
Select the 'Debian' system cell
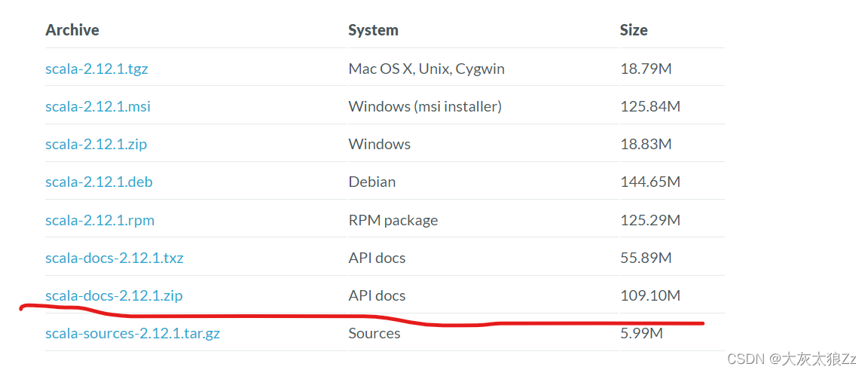pos(371,182)
